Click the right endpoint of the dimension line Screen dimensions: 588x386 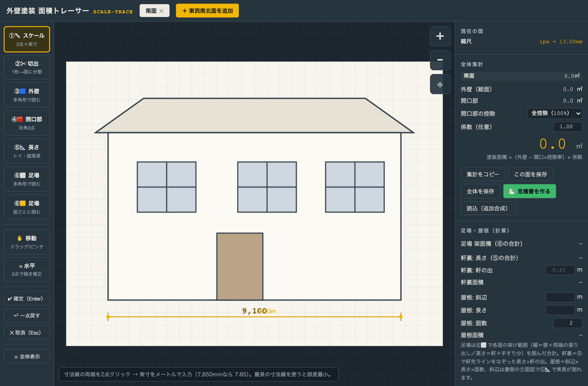click(401, 317)
